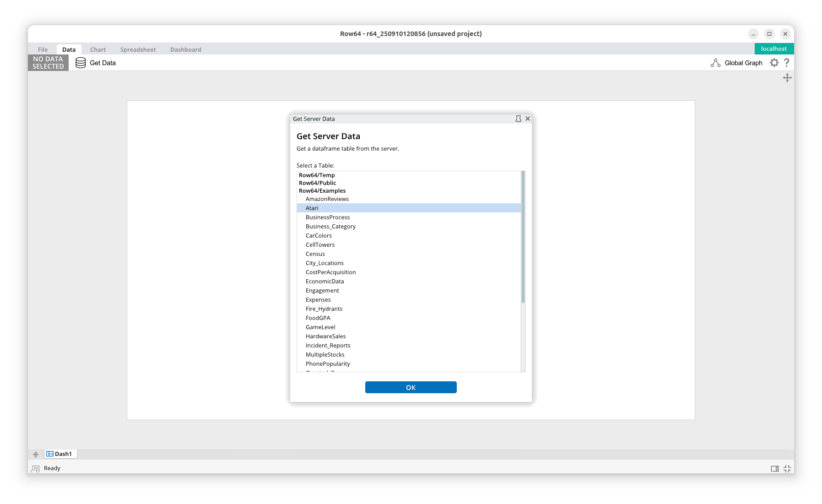Image resolution: width=822 pixels, height=504 pixels.
Task: Expand the Row64/Public folder
Action: (317, 183)
